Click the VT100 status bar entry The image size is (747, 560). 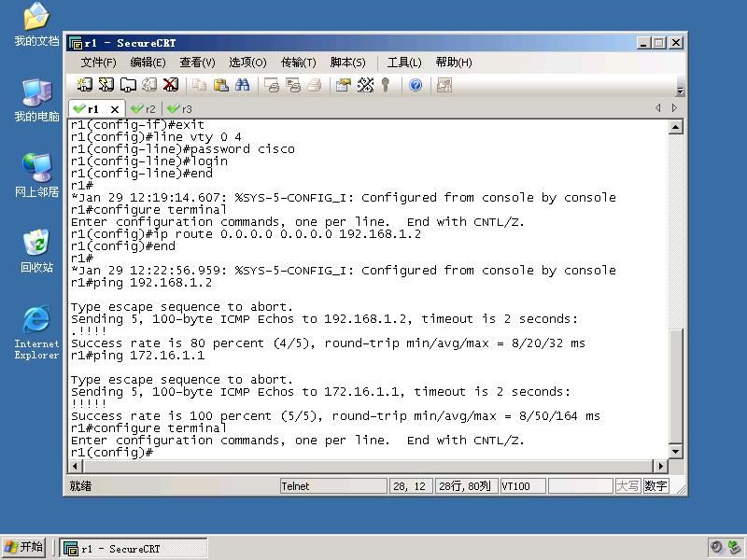(x=523, y=486)
